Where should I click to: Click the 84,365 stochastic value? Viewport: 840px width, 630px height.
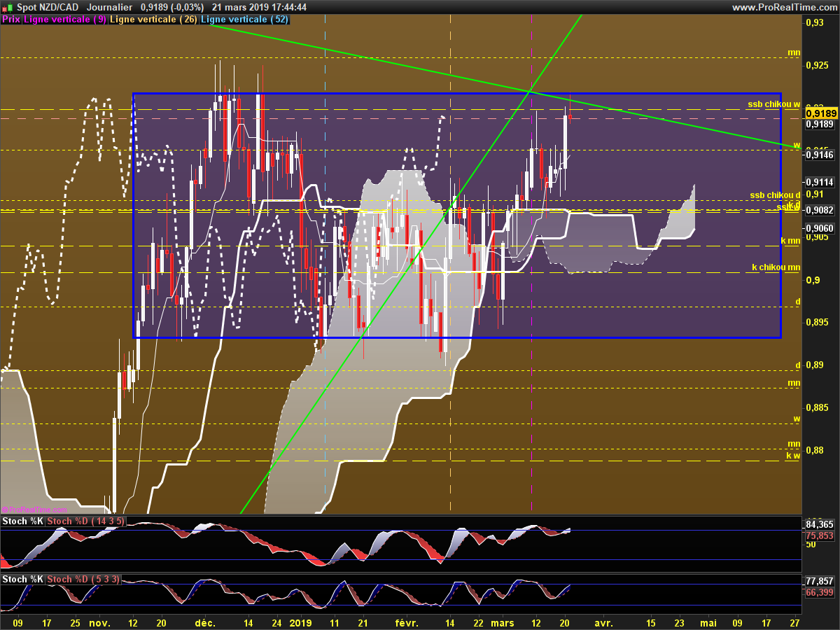coord(820,524)
